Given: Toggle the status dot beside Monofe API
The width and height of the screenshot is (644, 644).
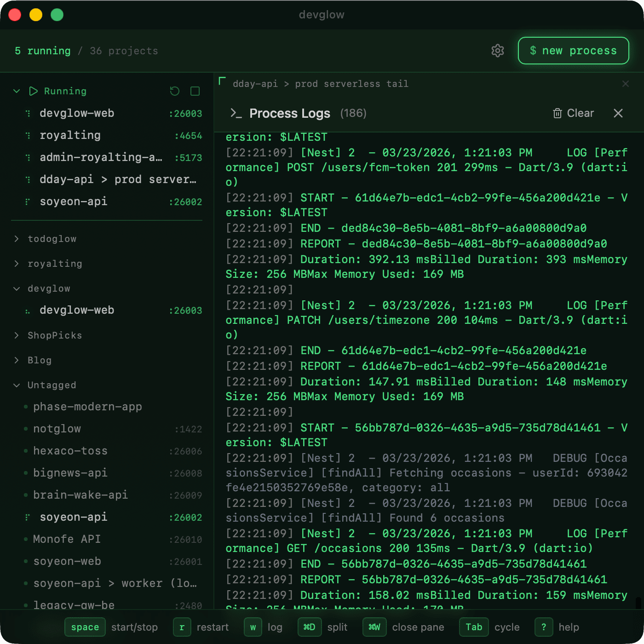Looking at the screenshot, I should [25, 539].
